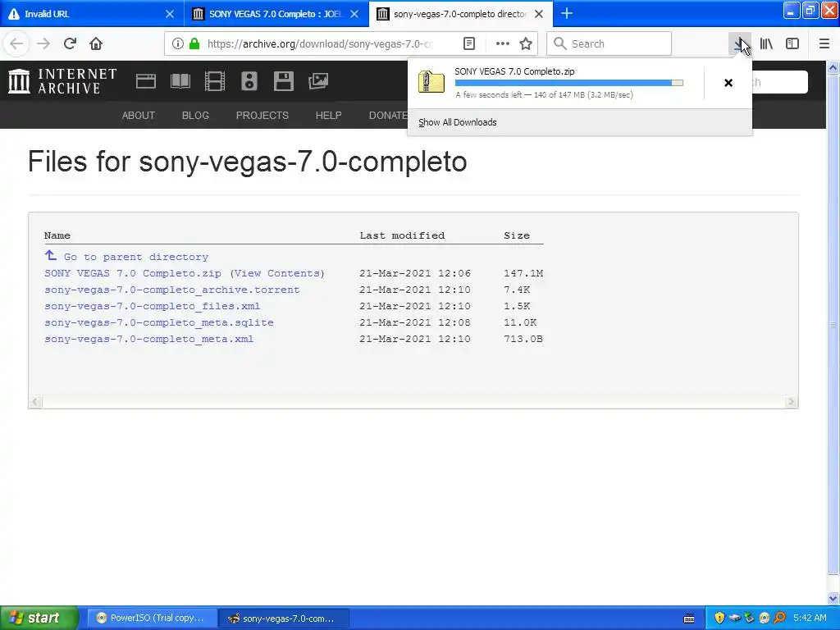This screenshot has width=840, height=630.
Task: Click View Contents link
Action: [277, 273]
